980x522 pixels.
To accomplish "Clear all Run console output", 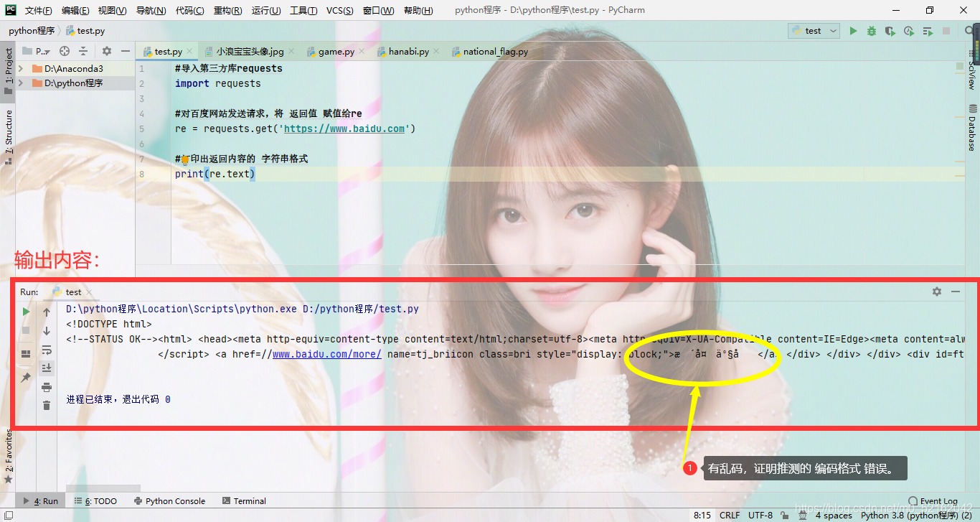I will (x=47, y=406).
